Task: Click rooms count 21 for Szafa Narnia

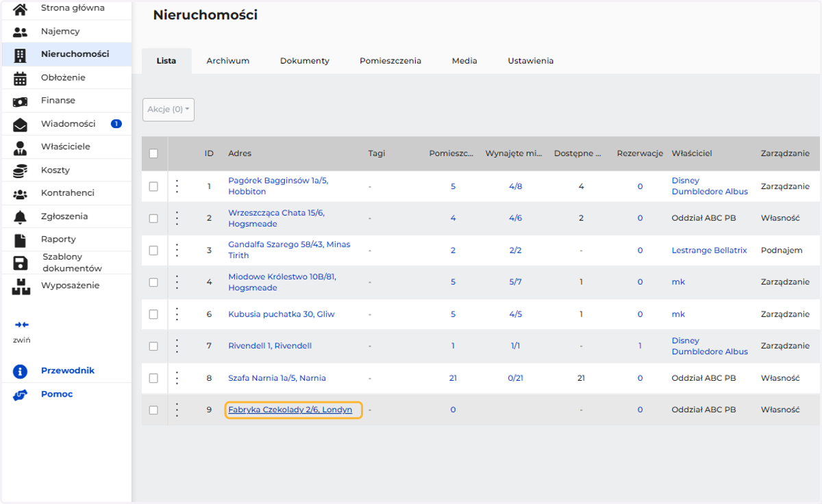Action: (x=453, y=378)
